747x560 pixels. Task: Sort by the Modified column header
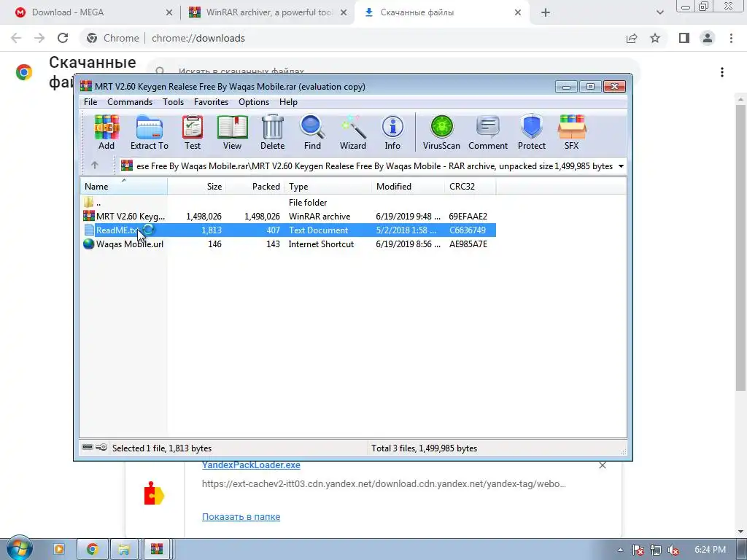pyautogui.click(x=408, y=186)
